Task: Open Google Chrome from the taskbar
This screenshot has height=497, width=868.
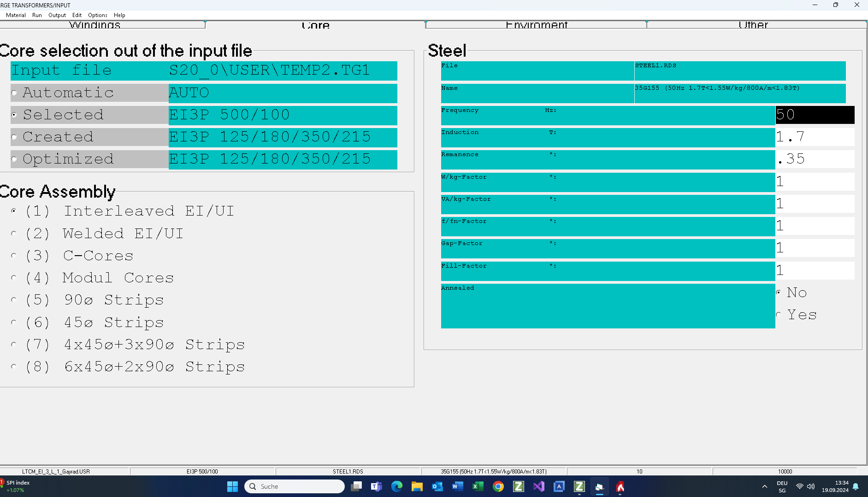Action: click(x=498, y=486)
